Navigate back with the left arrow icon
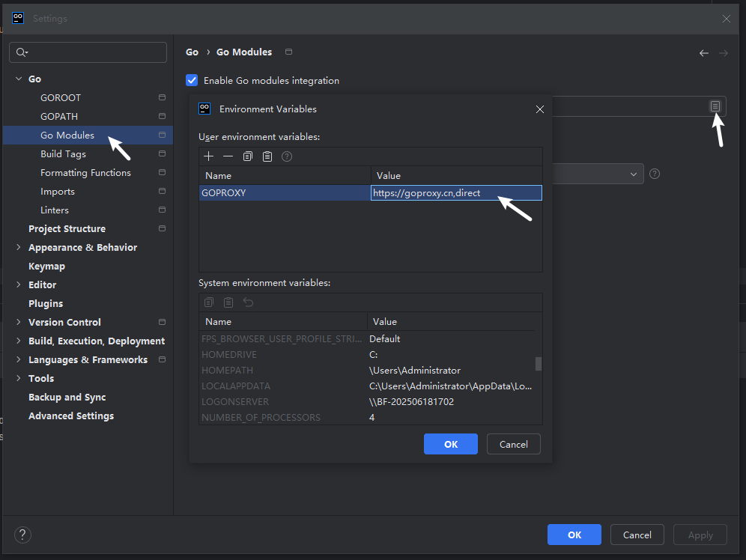 (703, 53)
